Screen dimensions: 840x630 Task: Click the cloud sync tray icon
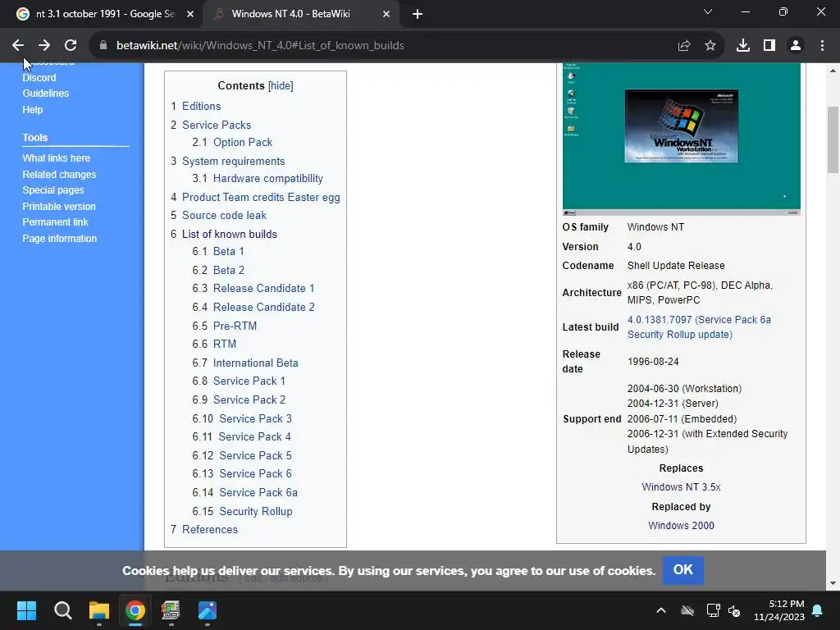click(687, 610)
